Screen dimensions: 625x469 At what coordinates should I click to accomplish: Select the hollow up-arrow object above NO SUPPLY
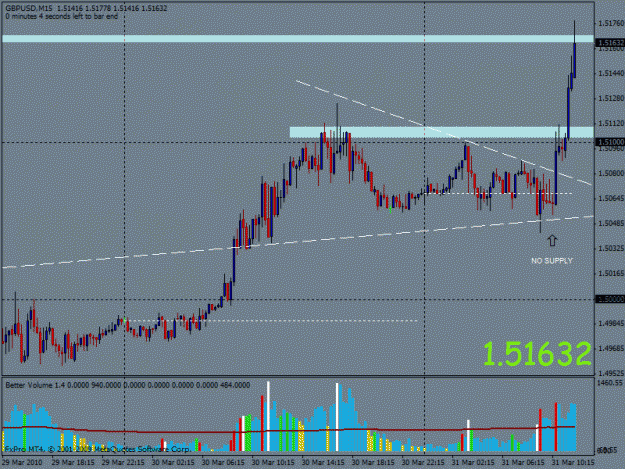(552, 240)
